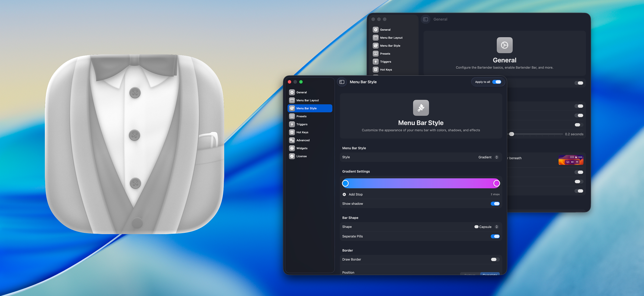Click the sidebar toggle icon beside Menu Bar Style
The image size is (644, 296).
point(342,82)
